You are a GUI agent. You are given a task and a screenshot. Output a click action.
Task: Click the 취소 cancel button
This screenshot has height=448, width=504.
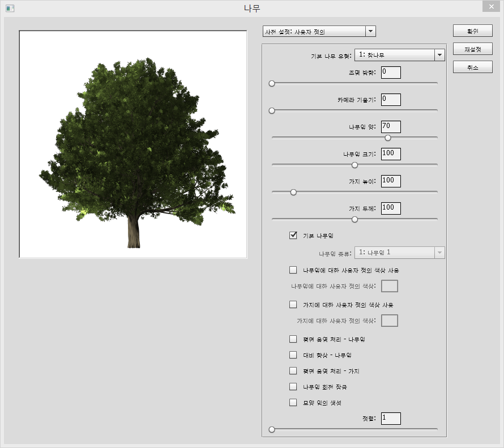tap(472, 67)
